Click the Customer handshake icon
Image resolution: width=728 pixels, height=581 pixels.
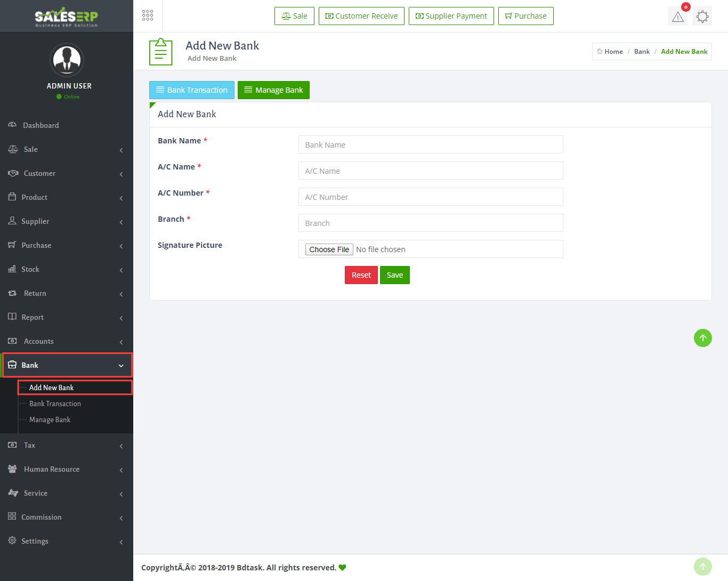pos(13,173)
